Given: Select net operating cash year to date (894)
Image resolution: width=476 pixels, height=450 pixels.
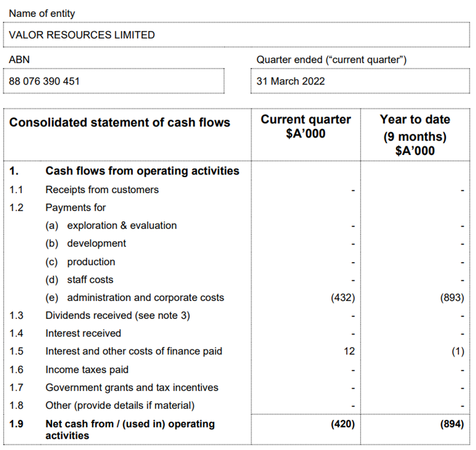Looking at the screenshot, I should pyautogui.click(x=452, y=424).
